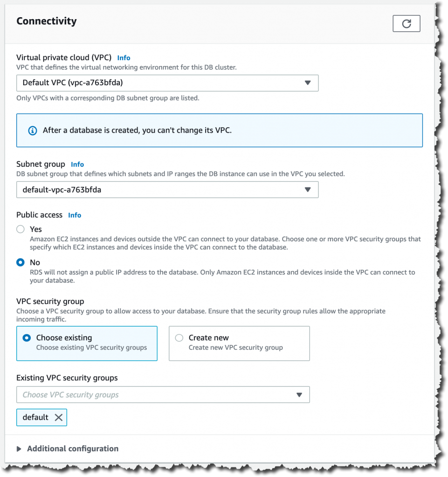The image size is (448, 477).
Task: Open Info link for Virtual private cloud
Action: (124, 58)
